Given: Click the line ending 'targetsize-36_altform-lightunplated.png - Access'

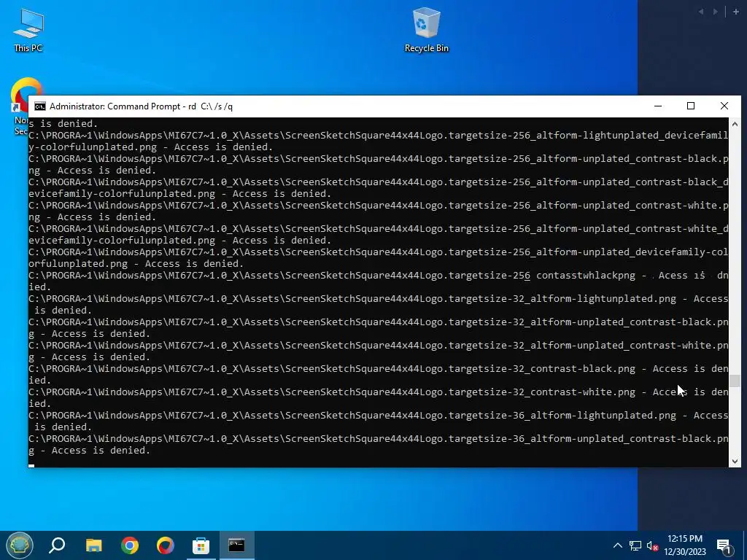Looking at the screenshot, I should click(x=379, y=415).
